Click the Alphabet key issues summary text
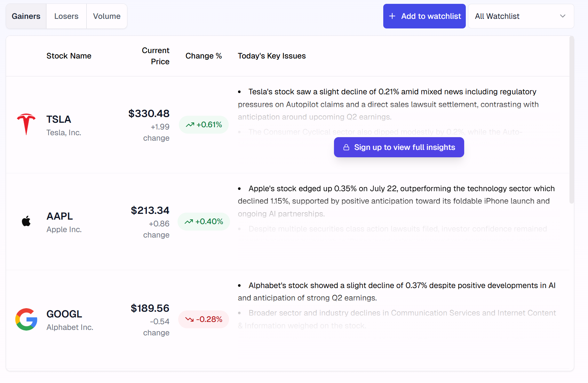This screenshot has height=383, width=588. click(x=397, y=292)
